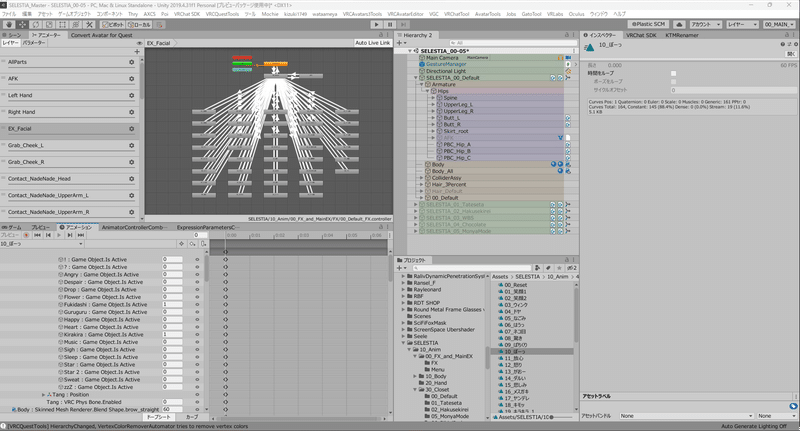
Task: Open レイヤー dropdown in top toolbar
Action: pos(742,24)
